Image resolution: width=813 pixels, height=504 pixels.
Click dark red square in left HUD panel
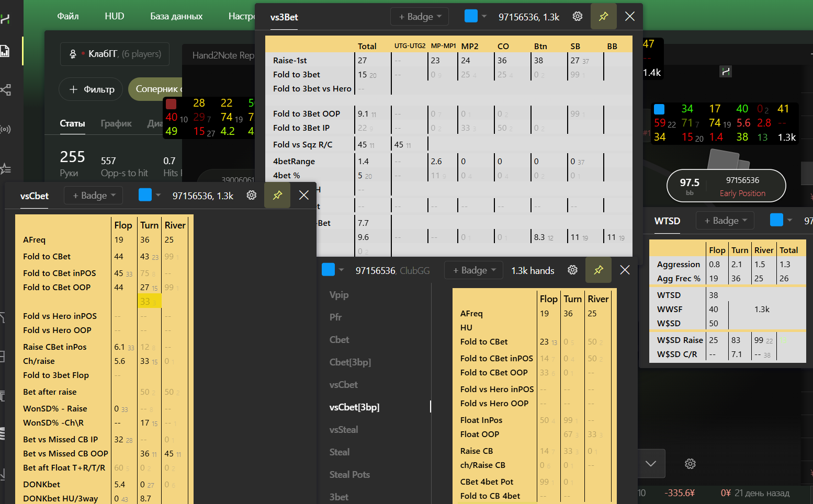171,104
